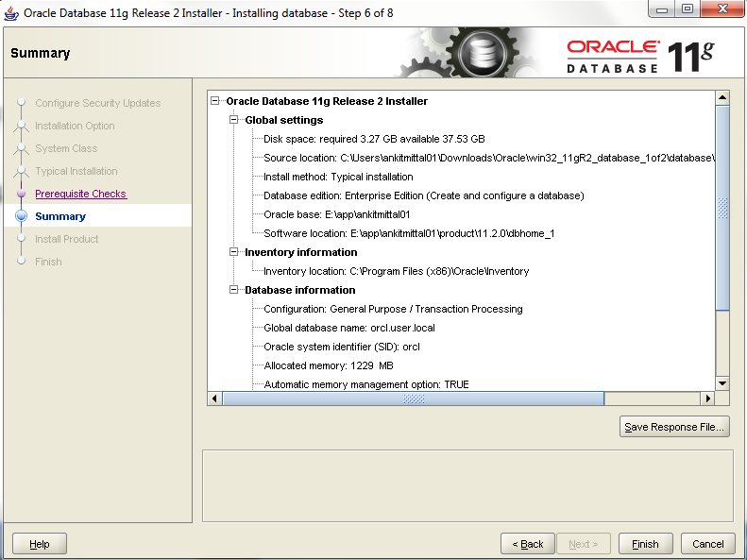Click the Summary step radio bullet

(x=21, y=216)
